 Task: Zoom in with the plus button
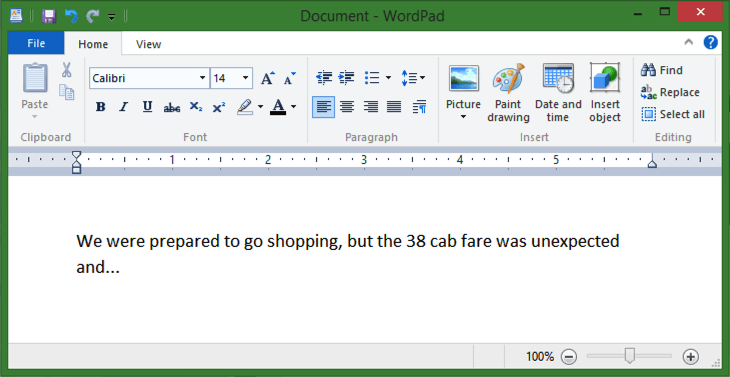691,357
